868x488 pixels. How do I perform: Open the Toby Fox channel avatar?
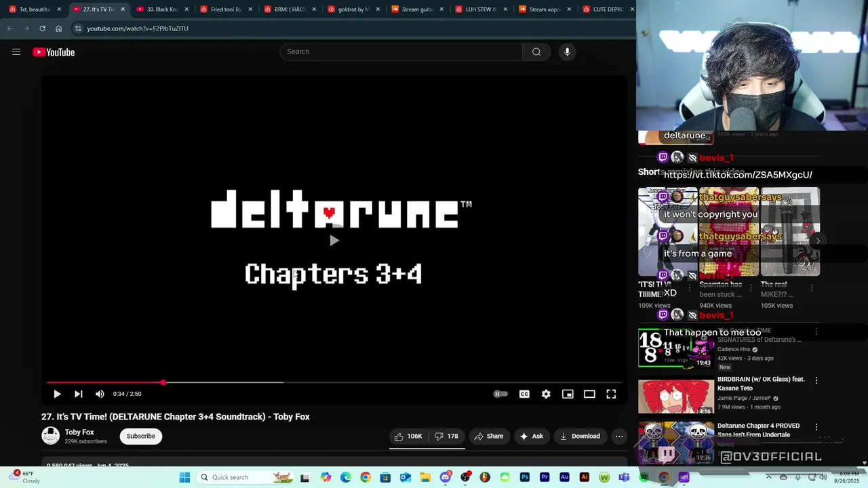[x=51, y=436]
